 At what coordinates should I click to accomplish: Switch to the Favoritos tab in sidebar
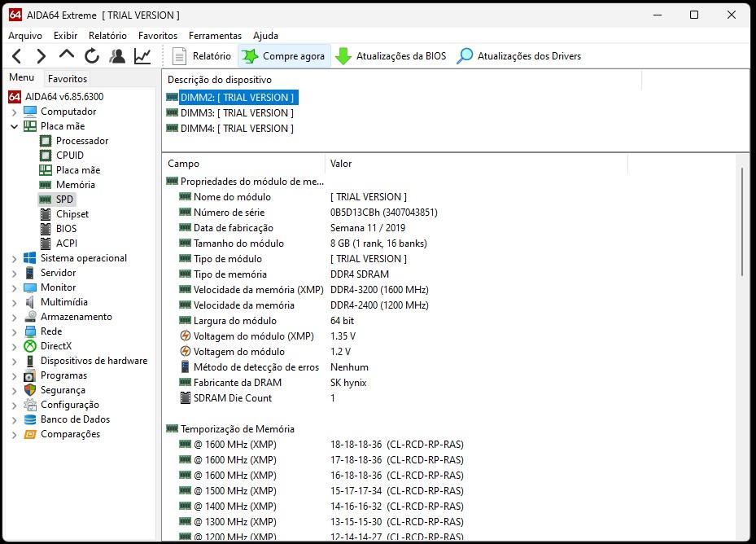pyautogui.click(x=68, y=79)
